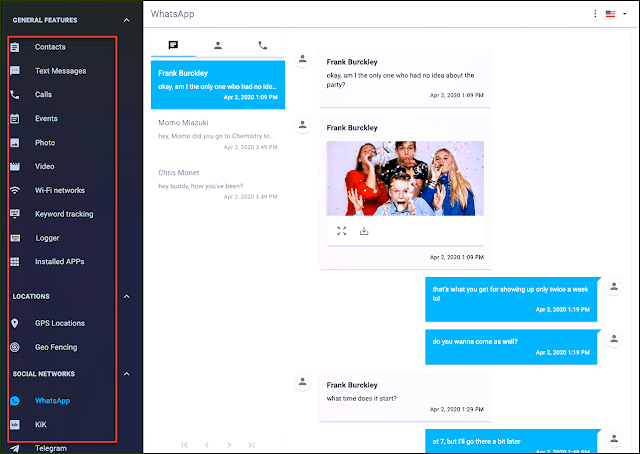The width and height of the screenshot is (640, 454).
Task: Click the Text Messages chat bubble icon
Action: (15, 71)
